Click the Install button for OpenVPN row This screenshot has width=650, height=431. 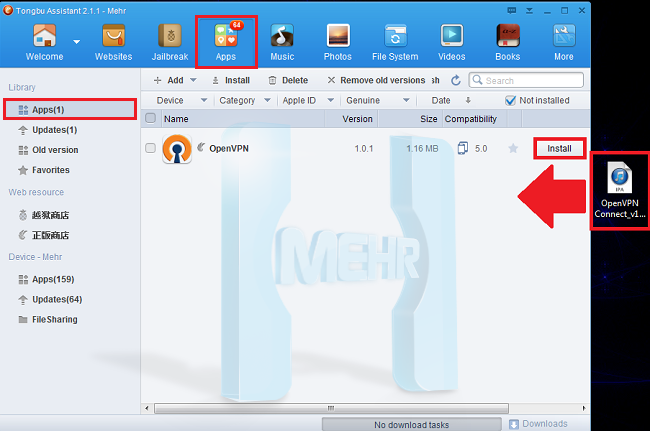(559, 148)
